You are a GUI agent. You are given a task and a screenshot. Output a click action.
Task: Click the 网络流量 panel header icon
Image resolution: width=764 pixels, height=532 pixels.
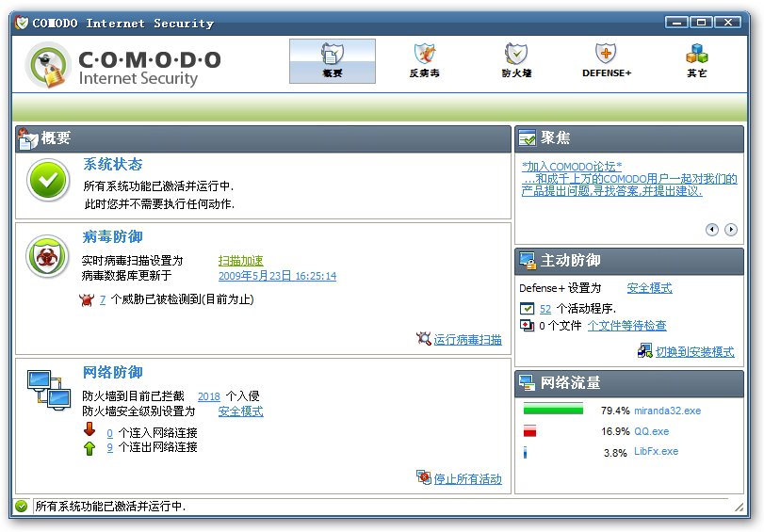coord(528,383)
